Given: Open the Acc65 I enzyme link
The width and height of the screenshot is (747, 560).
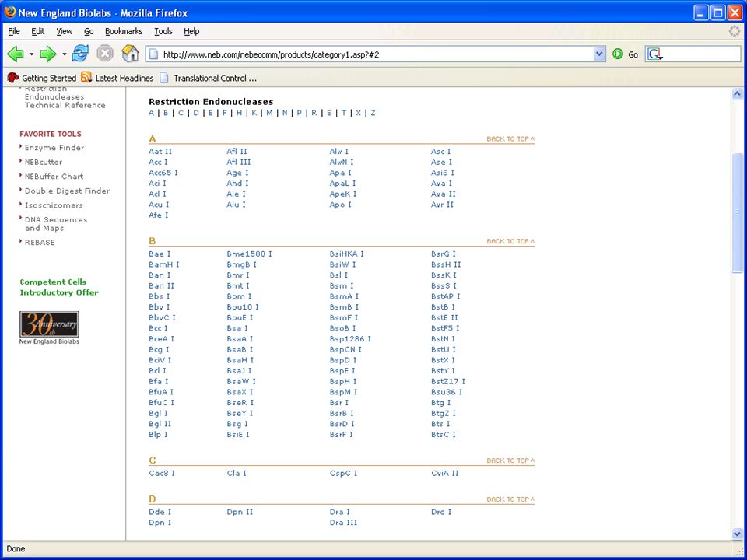Looking at the screenshot, I should coord(163,173).
